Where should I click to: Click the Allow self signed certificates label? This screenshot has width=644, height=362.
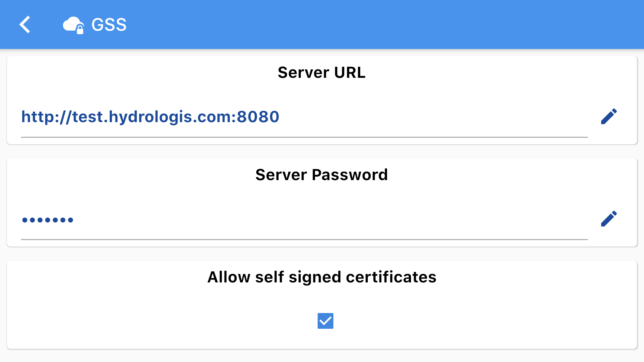[x=322, y=277]
